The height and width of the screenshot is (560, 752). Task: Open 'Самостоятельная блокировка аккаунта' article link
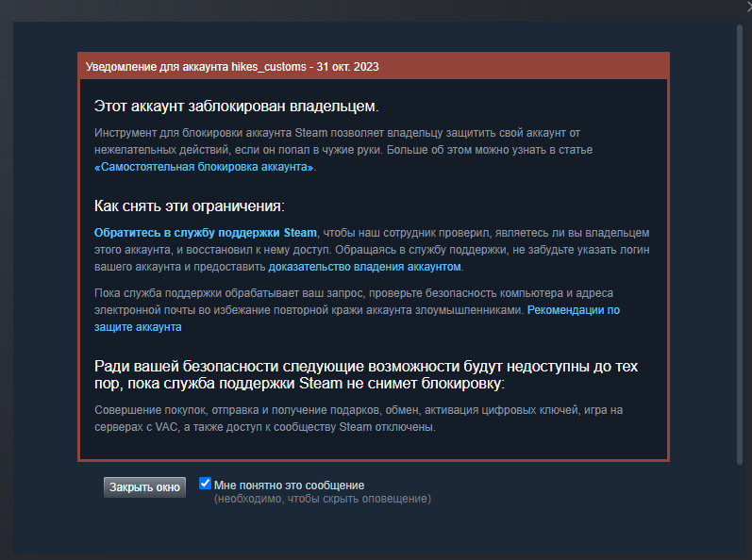[x=205, y=167]
